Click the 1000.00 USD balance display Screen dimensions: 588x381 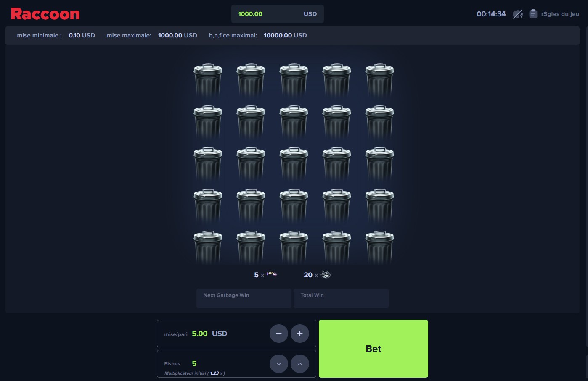[x=277, y=14]
